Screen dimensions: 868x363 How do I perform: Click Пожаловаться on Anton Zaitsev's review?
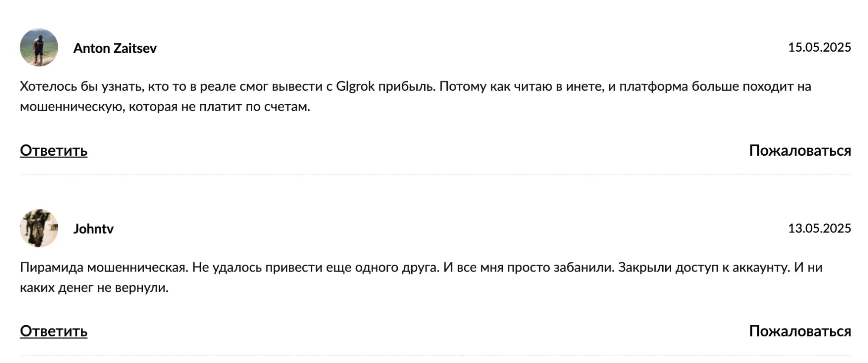[x=799, y=151]
